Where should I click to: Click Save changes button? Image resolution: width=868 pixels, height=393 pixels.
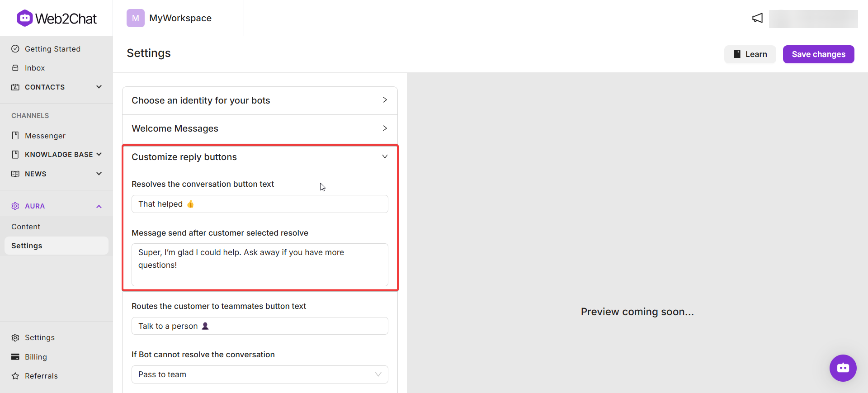click(x=818, y=54)
